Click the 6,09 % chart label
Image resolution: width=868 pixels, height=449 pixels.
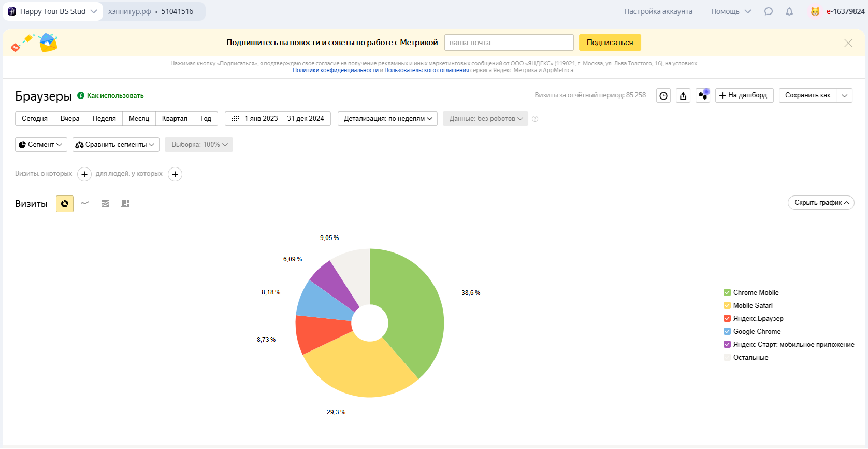(x=293, y=259)
